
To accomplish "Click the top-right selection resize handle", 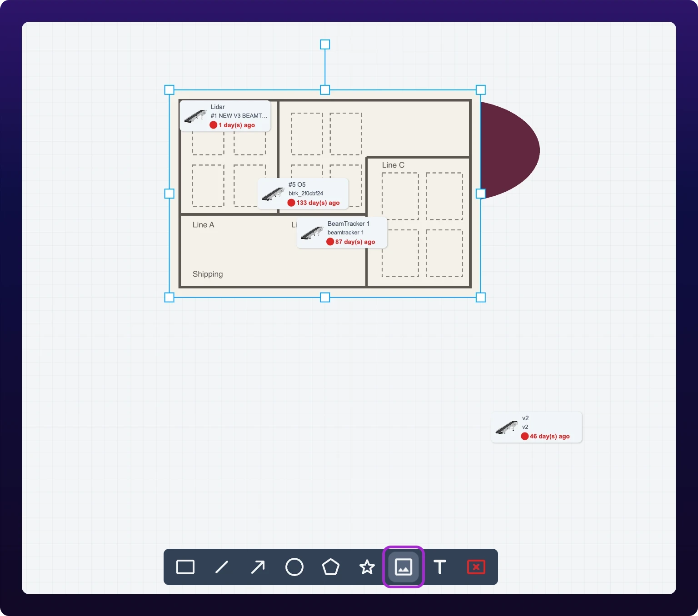I will (481, 90).
